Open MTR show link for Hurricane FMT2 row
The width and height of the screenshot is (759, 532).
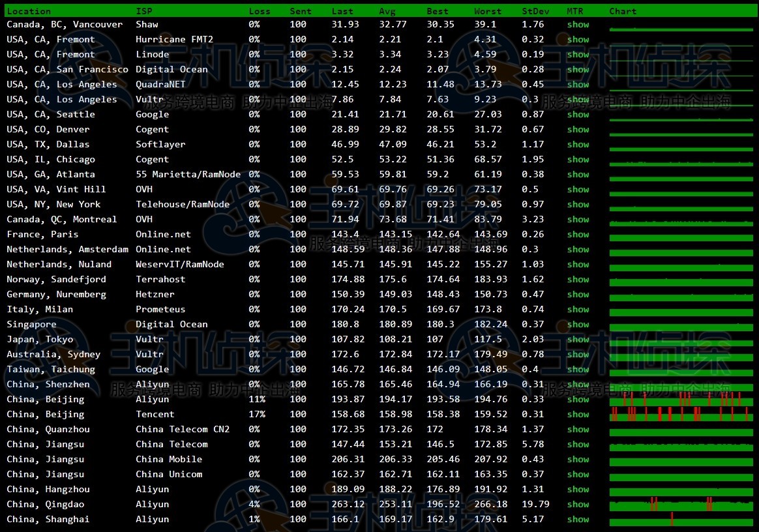pyautogui.click(x=578, y=39)
